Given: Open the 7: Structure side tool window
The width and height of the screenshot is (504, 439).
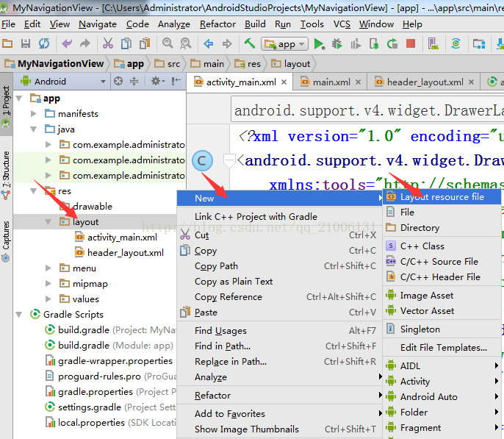Looking at the screenshot, I should [6, 174].
